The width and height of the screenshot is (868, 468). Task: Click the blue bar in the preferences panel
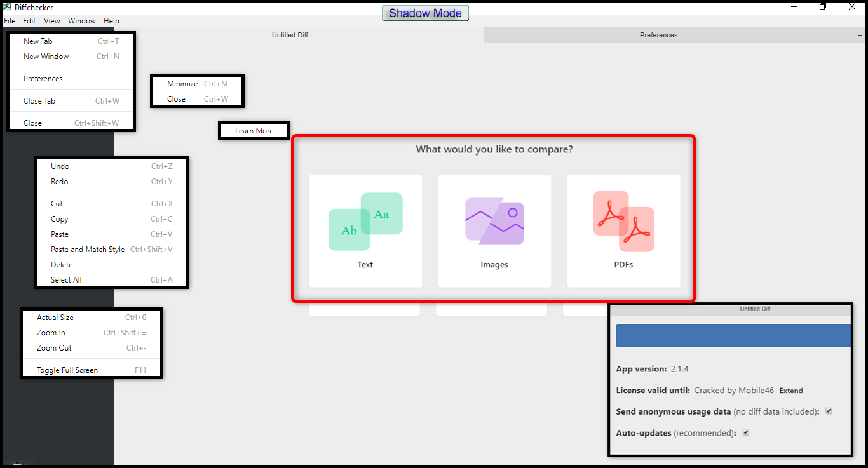coord(733,336)
